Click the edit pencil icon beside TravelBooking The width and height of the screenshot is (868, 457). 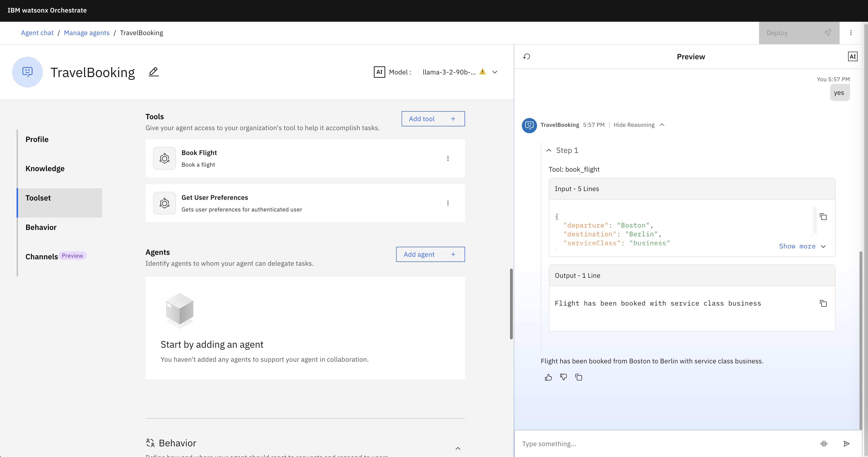tap(154, 72)
